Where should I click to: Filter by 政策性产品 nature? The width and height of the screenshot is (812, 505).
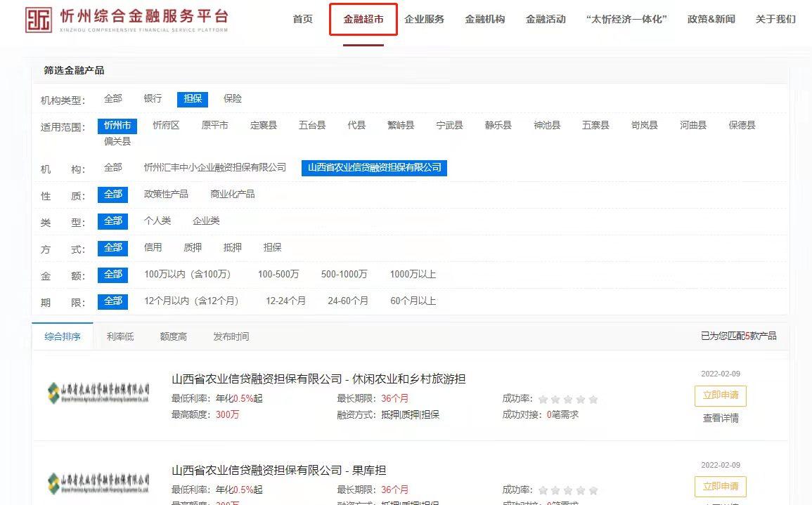[166, 195]
